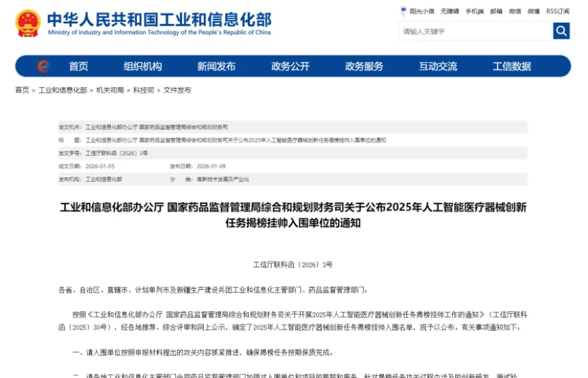
Task: Go to 政务公开 section
Action: click(x=290, y=66)
